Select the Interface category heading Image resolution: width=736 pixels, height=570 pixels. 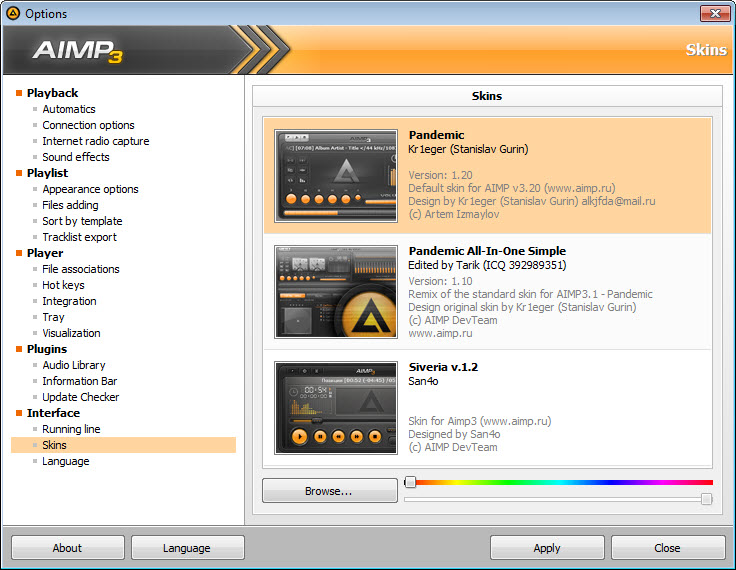53,413
